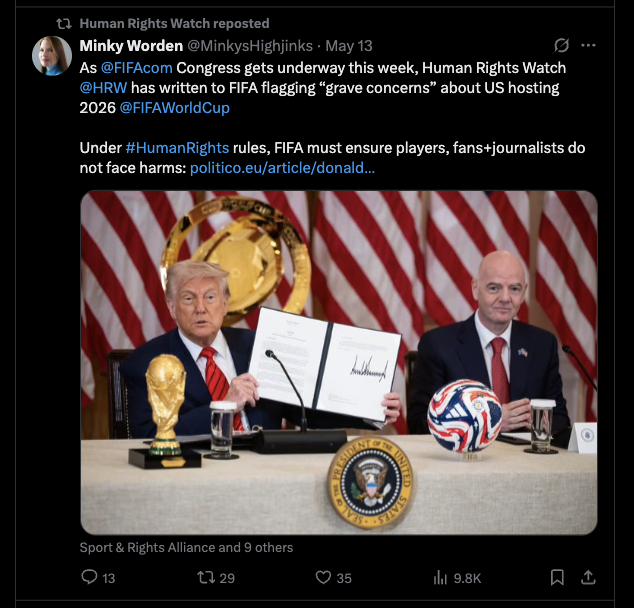Click the Minky Worden display name

click(x=131, y=46)
